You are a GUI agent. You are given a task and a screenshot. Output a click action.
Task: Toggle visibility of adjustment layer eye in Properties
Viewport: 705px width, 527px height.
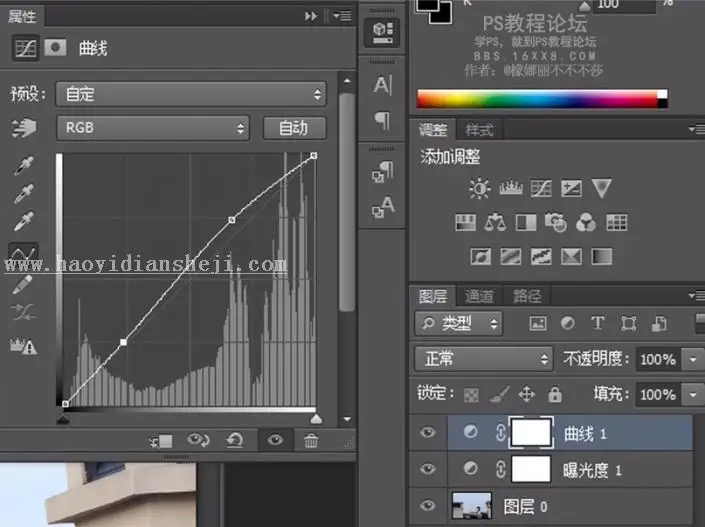click(275, 440)
